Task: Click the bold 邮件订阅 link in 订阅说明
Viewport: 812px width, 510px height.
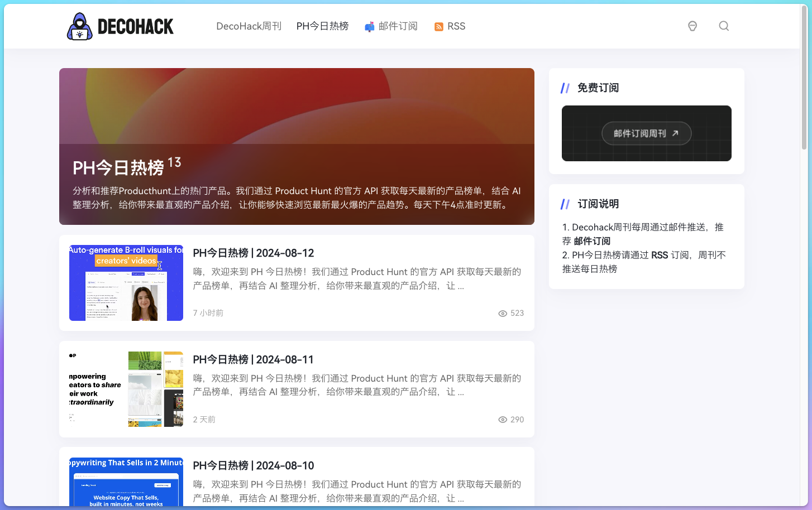Action: point(592,241)
